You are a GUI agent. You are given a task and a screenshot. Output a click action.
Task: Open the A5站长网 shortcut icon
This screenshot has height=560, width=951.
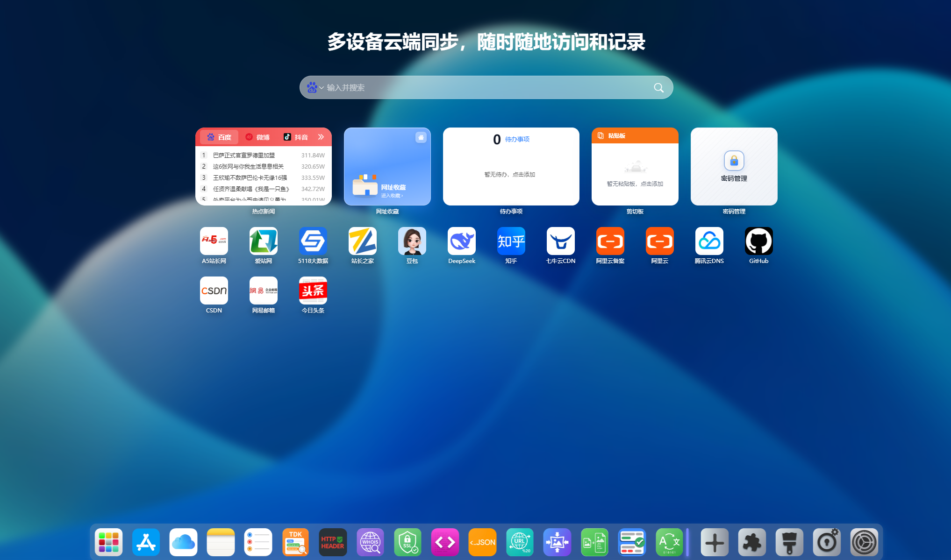(x=214, y=241)
